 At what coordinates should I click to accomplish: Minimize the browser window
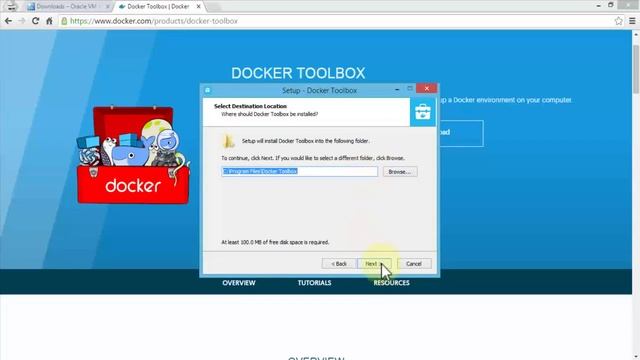coord(598,6)
